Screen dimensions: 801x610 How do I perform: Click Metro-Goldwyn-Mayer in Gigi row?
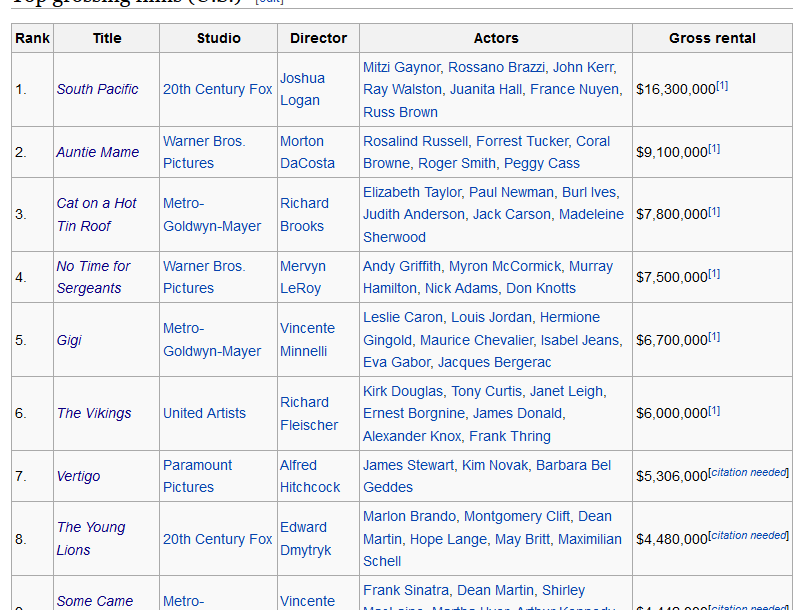[x=212, y=340]
